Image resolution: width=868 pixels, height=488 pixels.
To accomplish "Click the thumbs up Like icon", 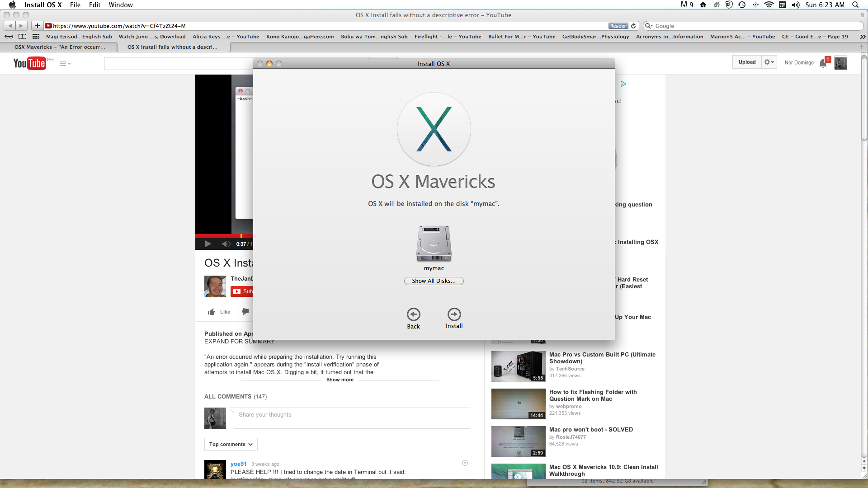I will tap(211, 312).
